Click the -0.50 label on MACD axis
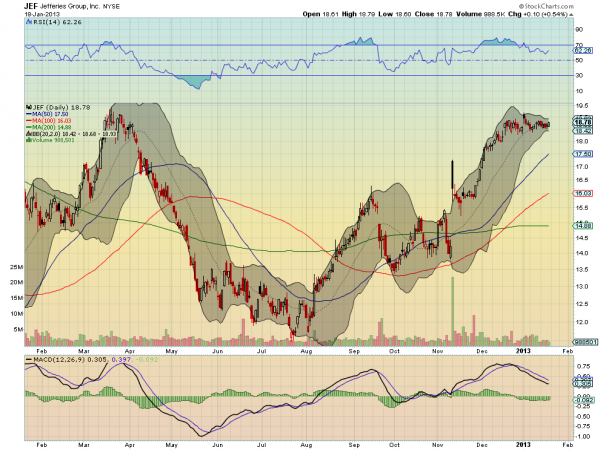Viewport: 600px width, 450px height. [x=582, y=417]
